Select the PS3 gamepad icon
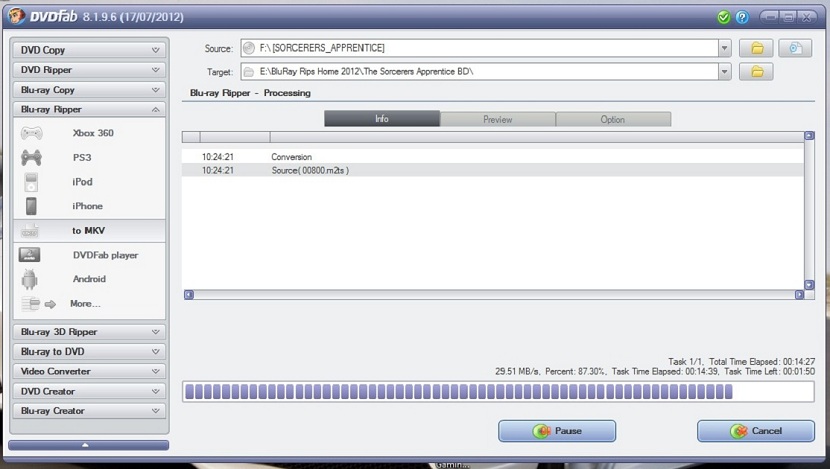Viewport: 830px width, 469px height. pyautogui.click(x=31, y=157)
